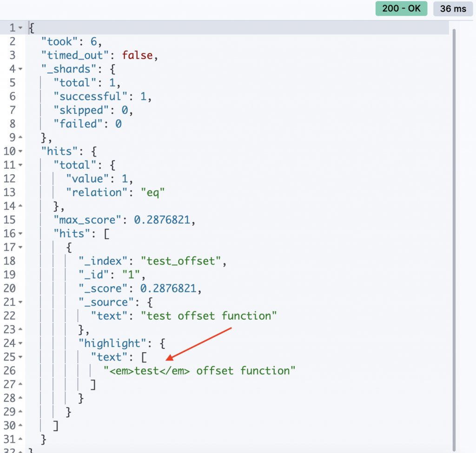
Task: Click the "skipped" key
Action: (x=81, y=110)
